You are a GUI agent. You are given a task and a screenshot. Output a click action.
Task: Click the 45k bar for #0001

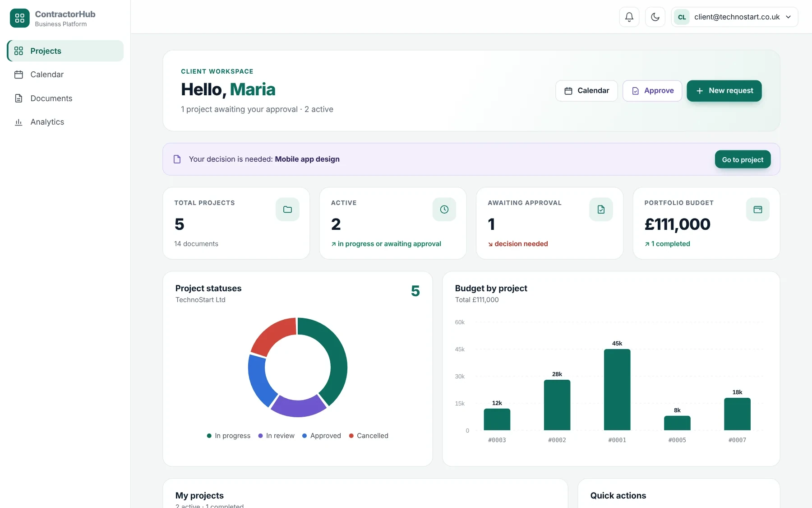point(617,390)
